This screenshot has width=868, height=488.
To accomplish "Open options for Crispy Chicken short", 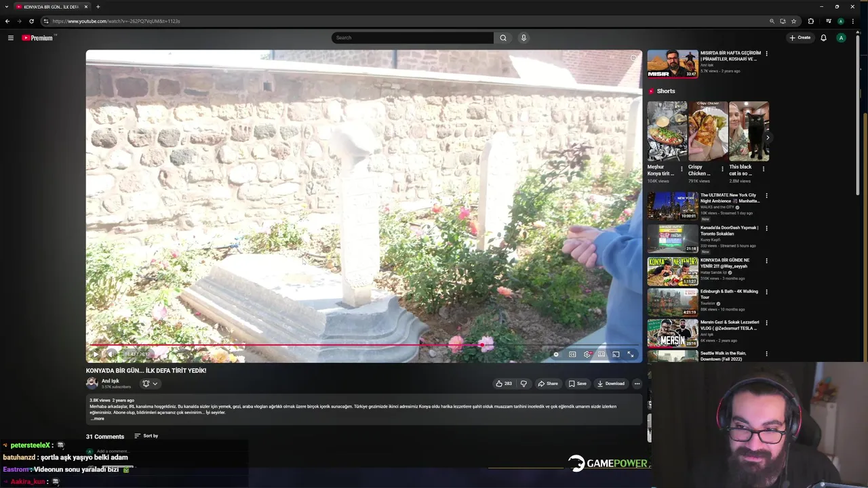I will 722,169.
